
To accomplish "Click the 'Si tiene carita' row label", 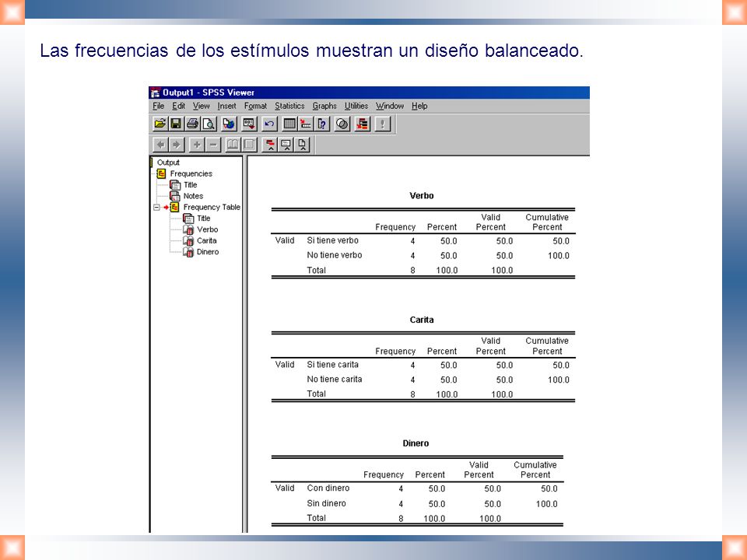I will [332, 365].
